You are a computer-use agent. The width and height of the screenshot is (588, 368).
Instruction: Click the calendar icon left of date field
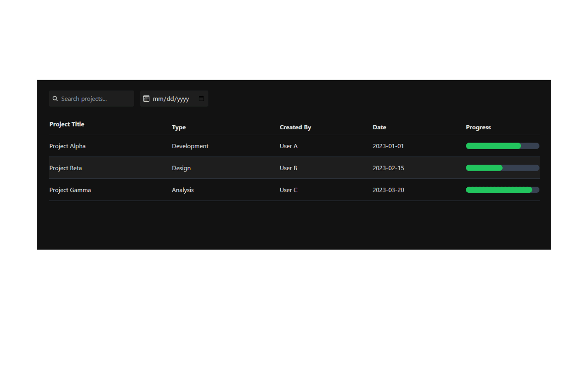coord(147,98)
